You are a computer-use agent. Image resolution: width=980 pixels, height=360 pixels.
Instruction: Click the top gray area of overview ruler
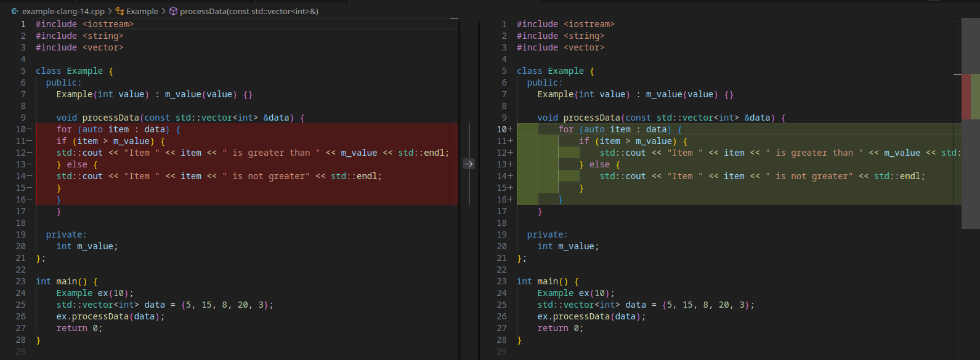point(970,44)
